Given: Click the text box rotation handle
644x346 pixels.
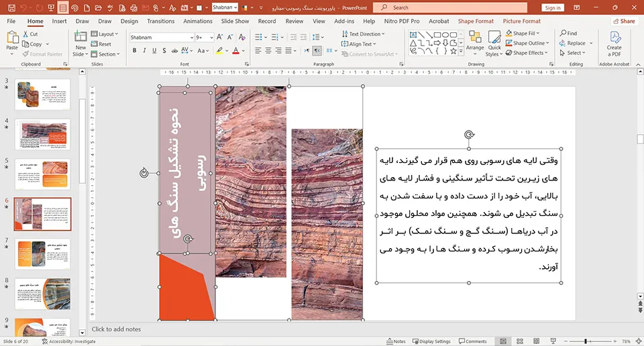Looking at the screenshot, I should [469, 135].
